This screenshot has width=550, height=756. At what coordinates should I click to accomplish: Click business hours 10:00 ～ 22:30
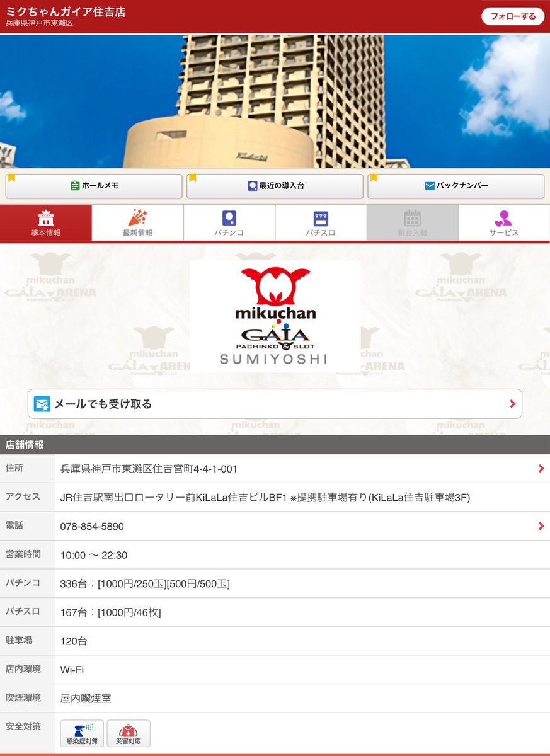click(x=94, y=555)
